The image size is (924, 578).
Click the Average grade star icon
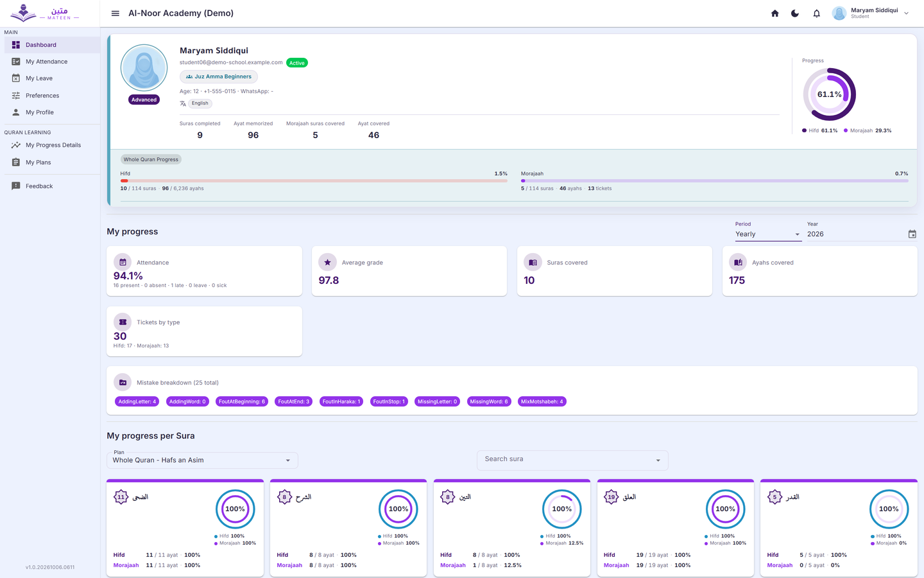tap(328, 262)
